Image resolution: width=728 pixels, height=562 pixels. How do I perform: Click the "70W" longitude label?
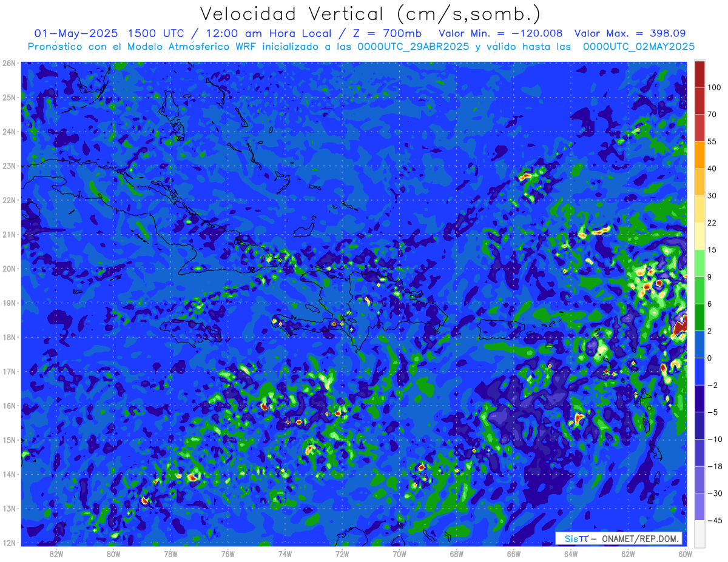pyautogui.click(x=399, y=554)
